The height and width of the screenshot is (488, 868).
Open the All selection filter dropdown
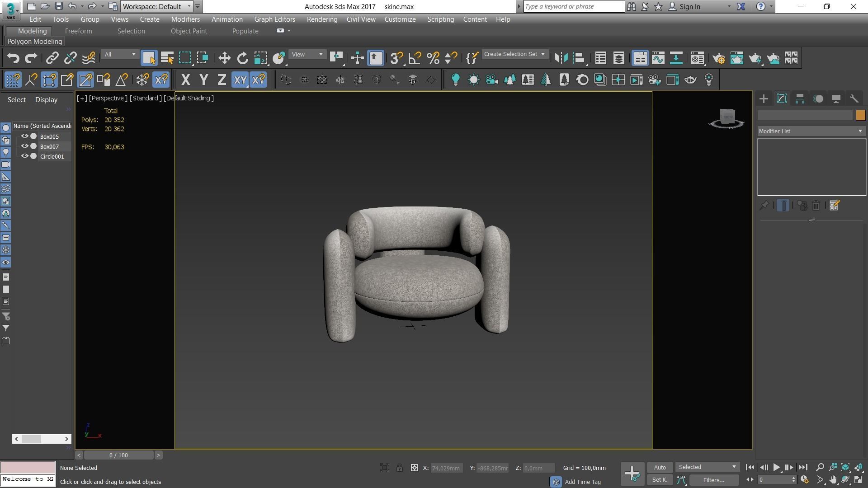pos(120,55)
